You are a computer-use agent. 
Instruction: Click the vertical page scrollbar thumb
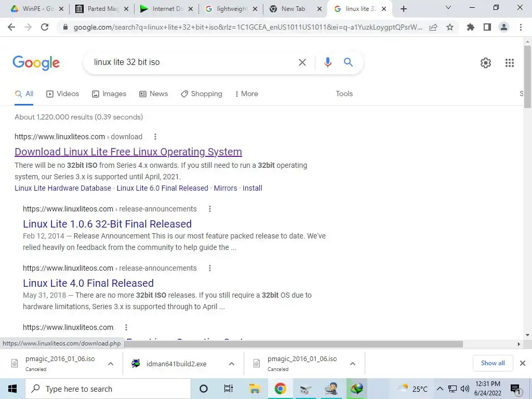click(x=527, y=77)
